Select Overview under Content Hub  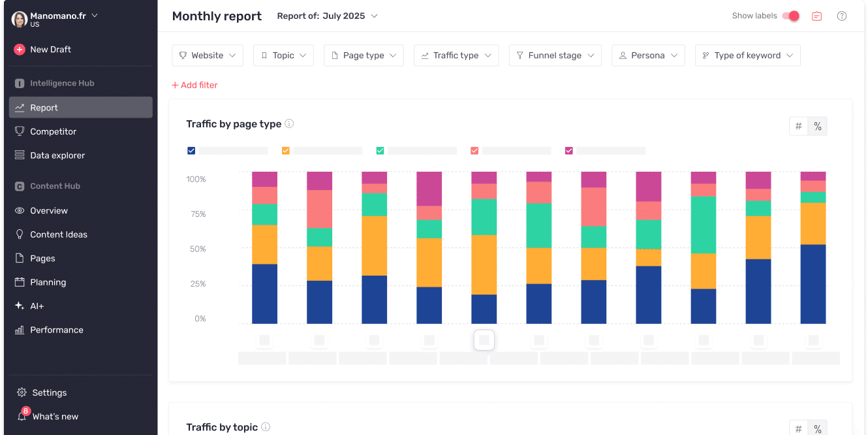point(49,210)
